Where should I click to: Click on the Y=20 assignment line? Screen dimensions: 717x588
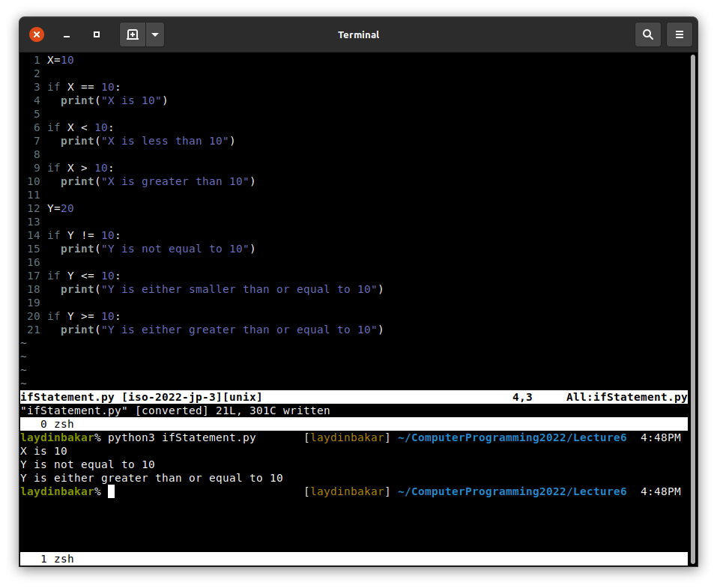point(60,208)
